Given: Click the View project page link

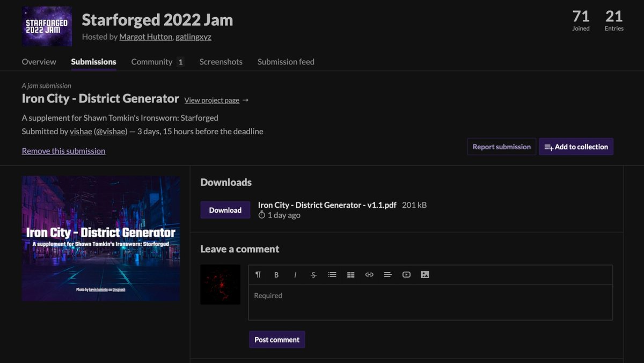Looking at the screenshot, I should [211, 100].
